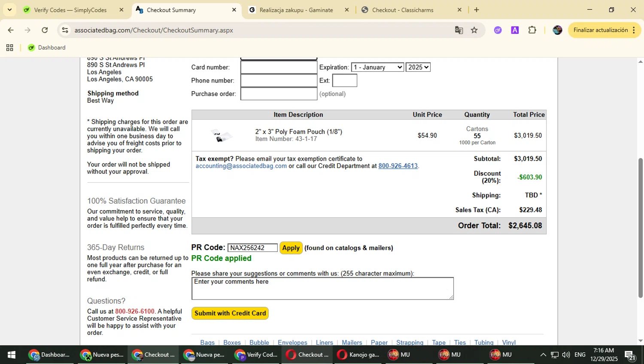Open the Extensions puzzle icon

point(532,30)
